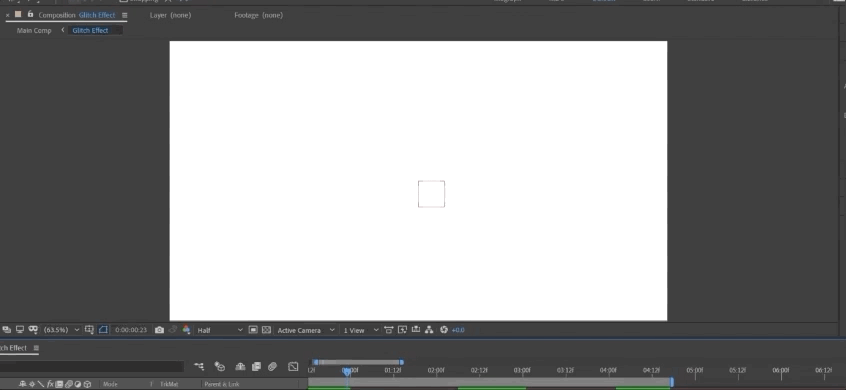Image resolution: width=846 pixels, height=390 pixels.
Task: Open the Graph Editor icon in timeline
Action: pyautogui.click(x=293, y=367)
